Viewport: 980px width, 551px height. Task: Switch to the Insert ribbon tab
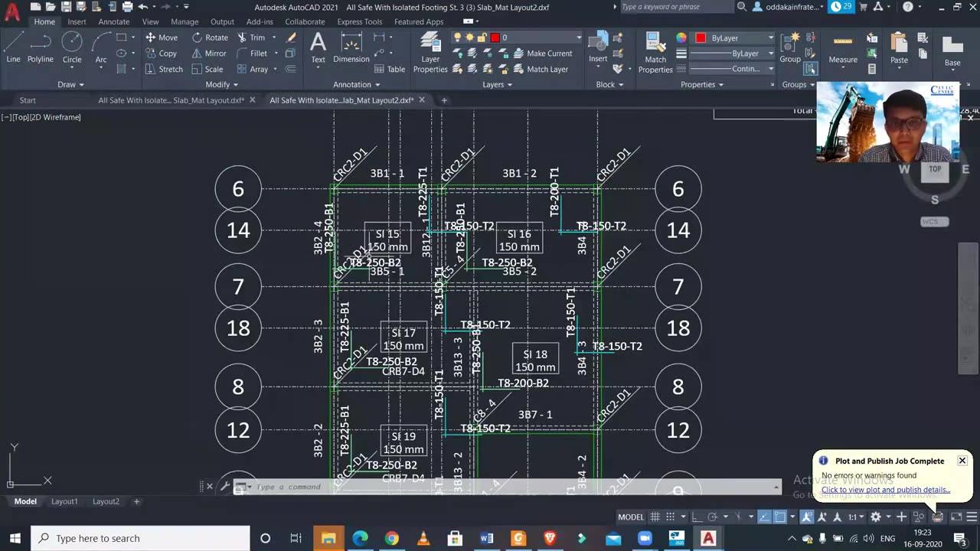(77, 21)
